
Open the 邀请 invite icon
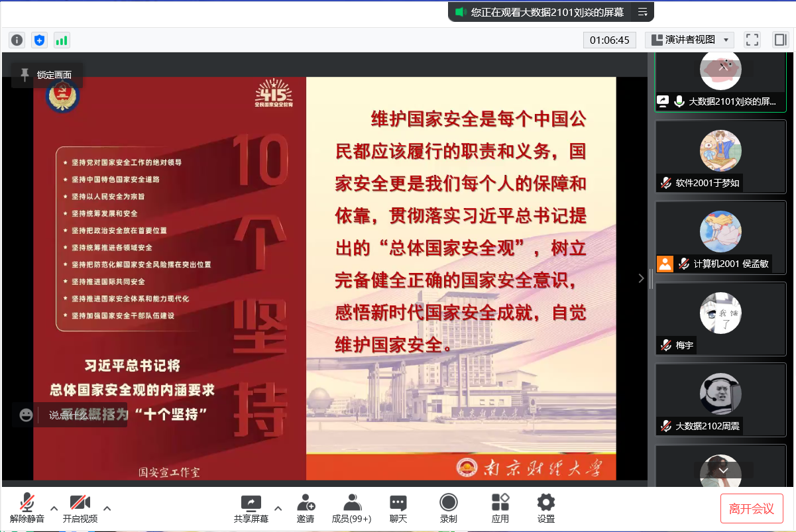coord(306,508)
